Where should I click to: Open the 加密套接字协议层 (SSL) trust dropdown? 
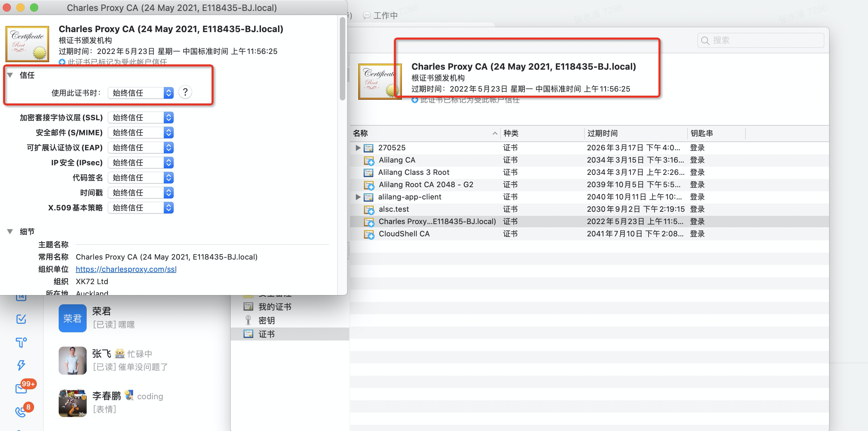click(141, 117)
